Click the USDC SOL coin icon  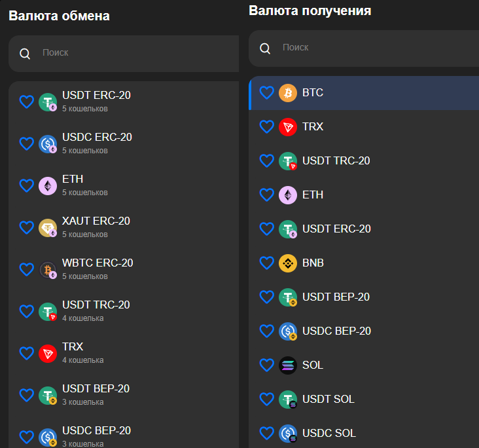288,434
